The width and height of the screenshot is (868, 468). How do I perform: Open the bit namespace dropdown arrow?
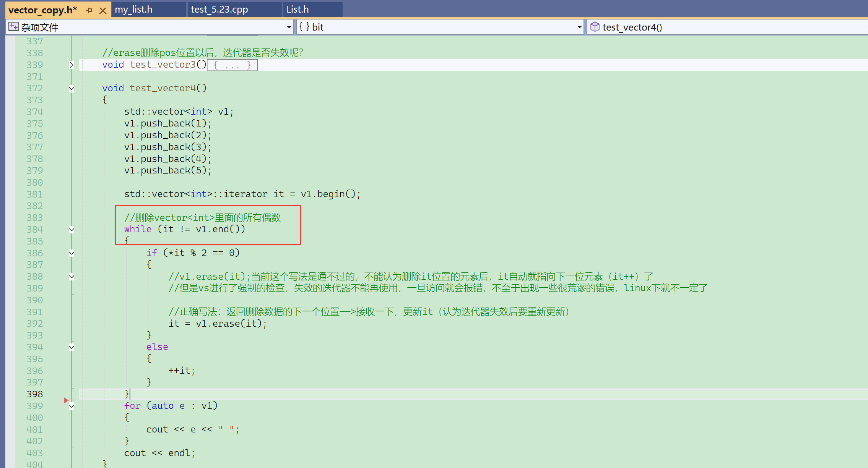[x=579, y=27]
